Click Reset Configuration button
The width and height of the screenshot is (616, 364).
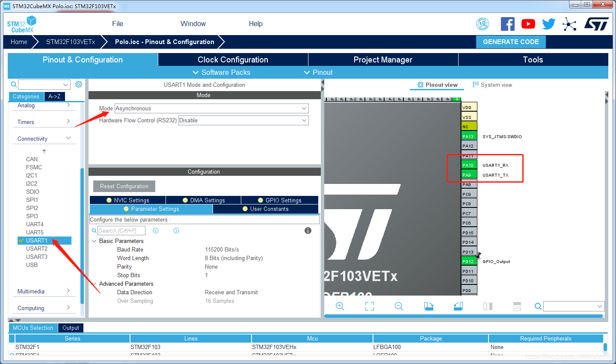click(124, 186)
